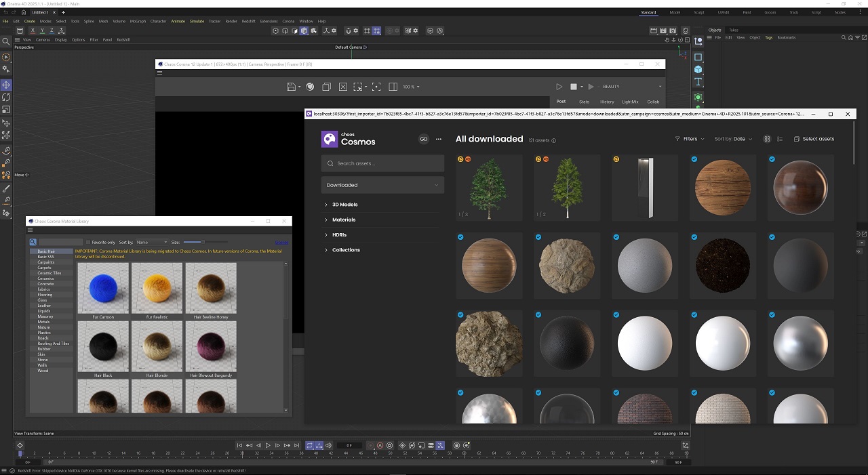Open the Simulate menu

(197, 21)
